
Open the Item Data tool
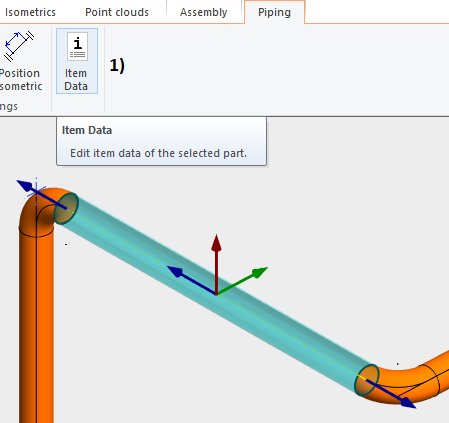pos(77,61)
